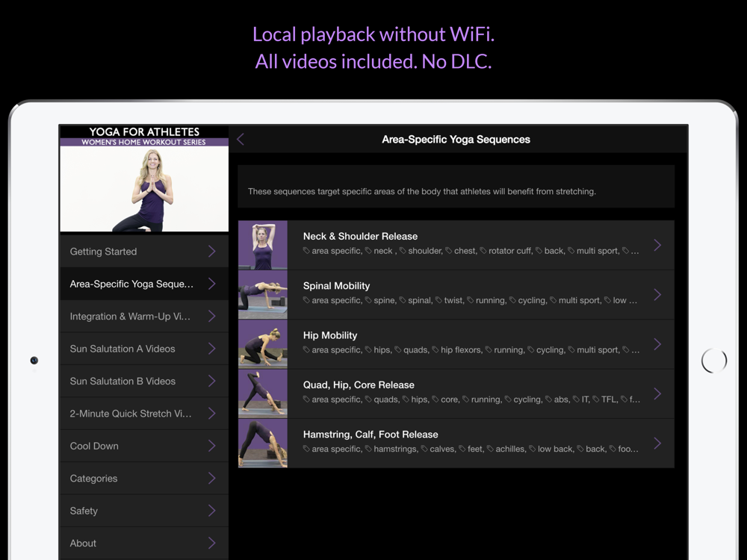Viewport: 747px width, 560px height.
Task: Click TFL tag
Action: (x=605, y=399)
